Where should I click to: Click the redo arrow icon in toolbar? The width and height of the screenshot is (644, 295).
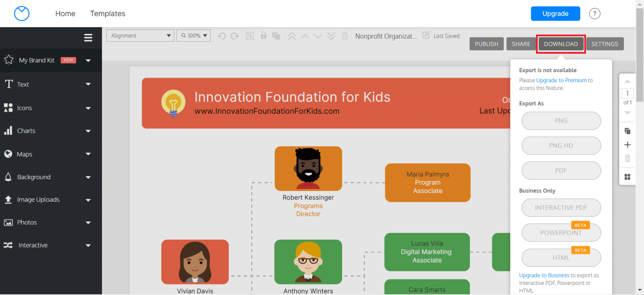coord(235,36)
